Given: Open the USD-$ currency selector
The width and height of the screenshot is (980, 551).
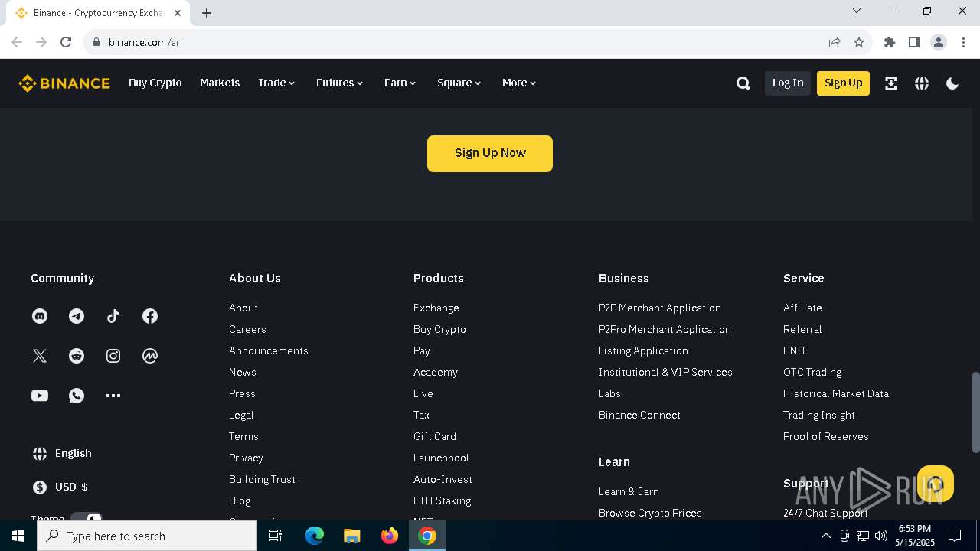Looking at the screenshot, I should point(60,487).
